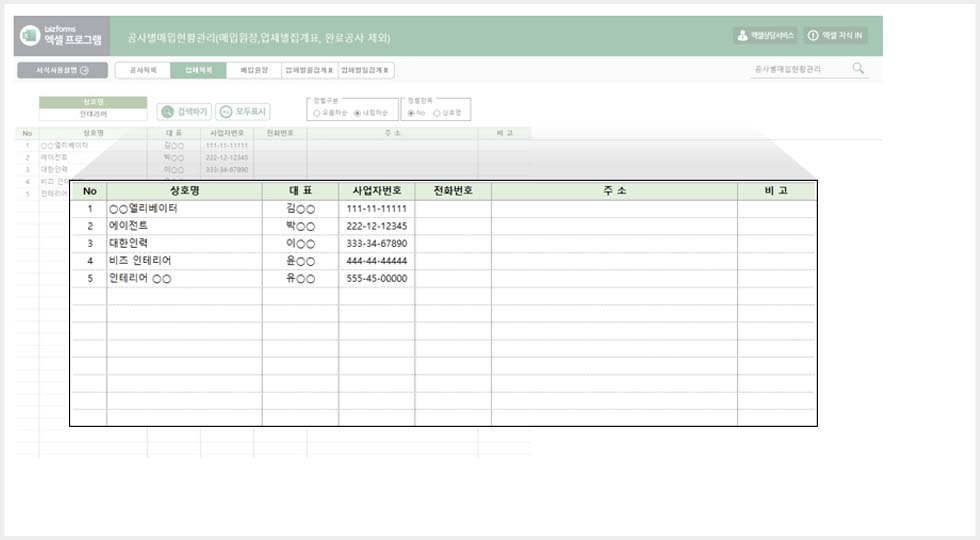This screenshot has height=540, width=980.
Task: Click the 모두표시 show-all button
Action: 242,112
